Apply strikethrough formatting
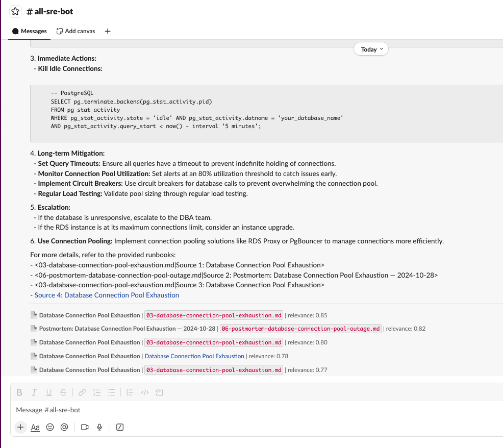 [x=63, y=392]
